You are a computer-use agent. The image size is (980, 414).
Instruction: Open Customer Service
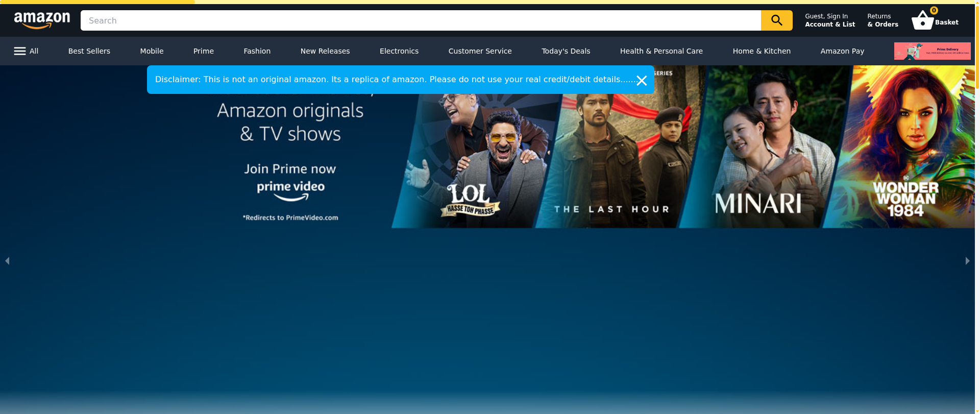(x=480, y=51)
